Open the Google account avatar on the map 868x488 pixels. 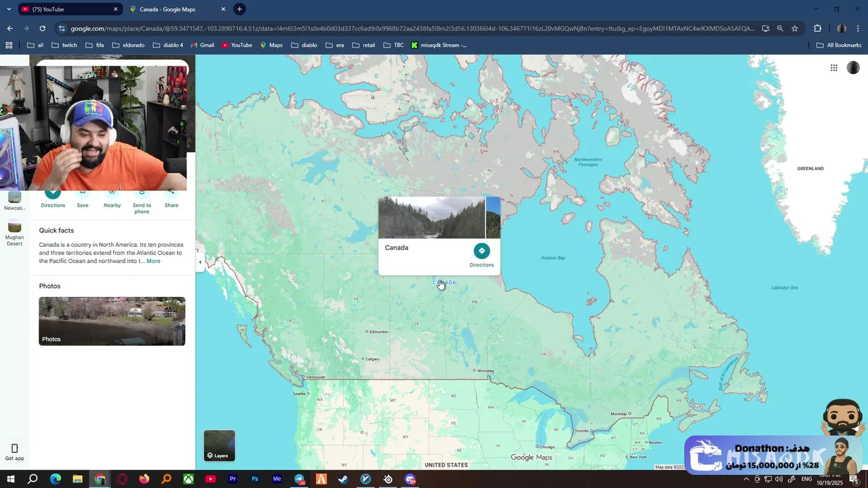(x=853, y=68)
